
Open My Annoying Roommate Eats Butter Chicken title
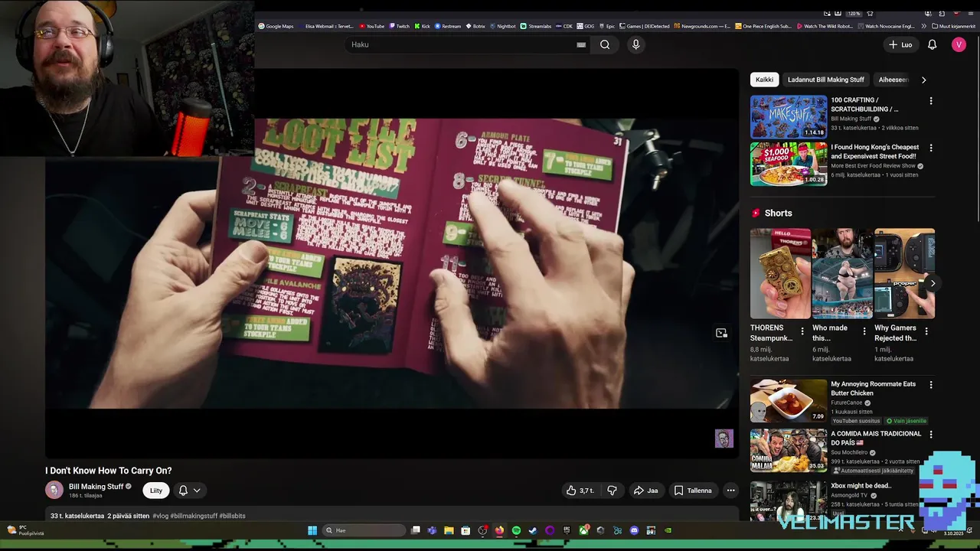click(873, 389)
